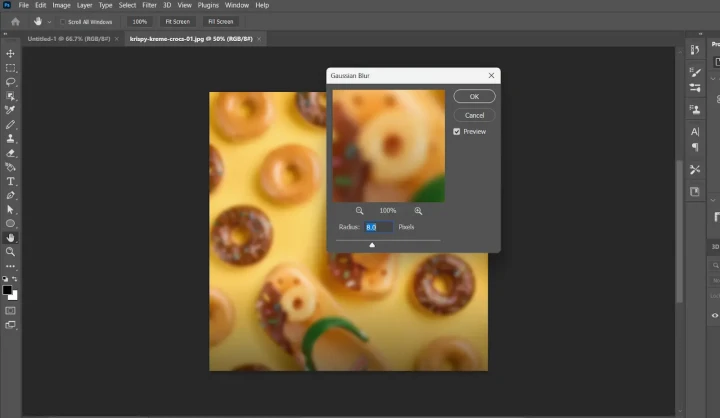The width and height of the screenshot is (720, 418).
Task: Switch to the Untitled-1 document tab
Action: coord(69,39)
